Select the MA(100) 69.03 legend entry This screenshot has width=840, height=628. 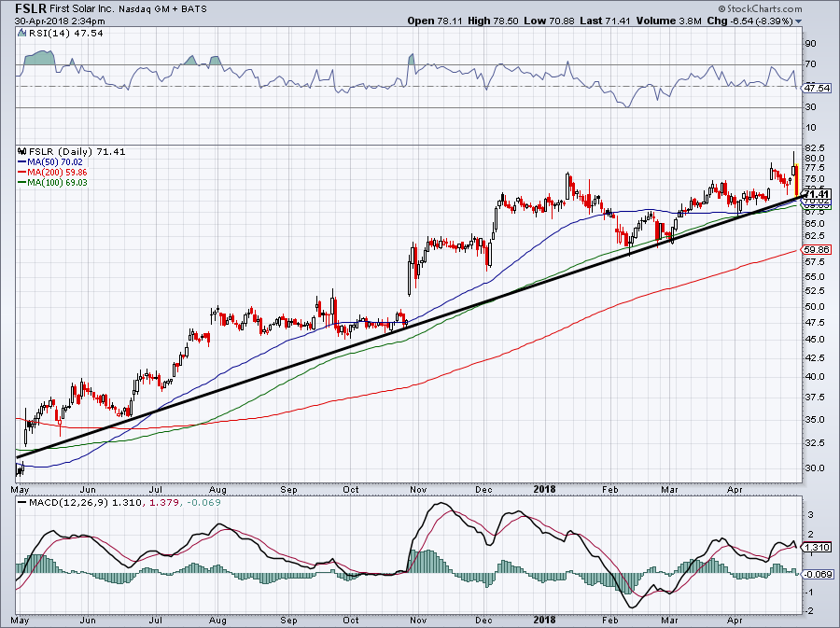click(57, 183)
